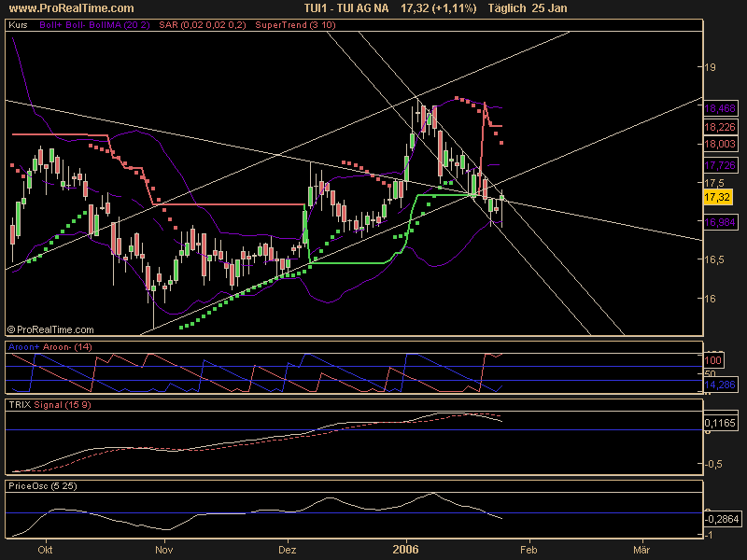Image resolution: width=747 pixels, height=560 pixels.
Task: Click the 18,468 upper Bollinger value tag
Action: pos(718,108)
